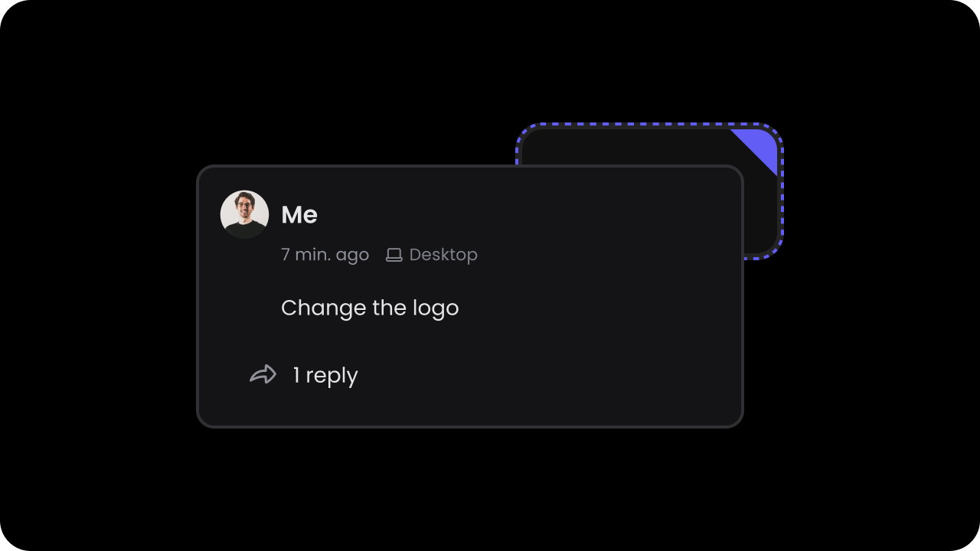Screen dimensions: 980x551
Task: Click the black shirt in avatar photo
Action: coord(244,230)
